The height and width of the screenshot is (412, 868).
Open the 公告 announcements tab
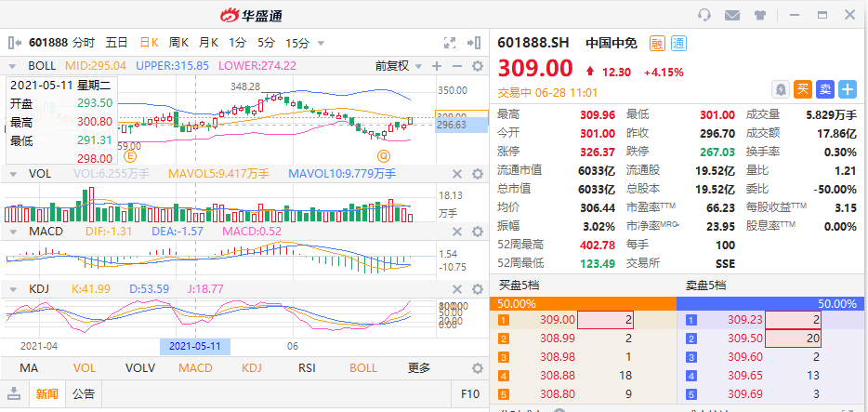84,393
